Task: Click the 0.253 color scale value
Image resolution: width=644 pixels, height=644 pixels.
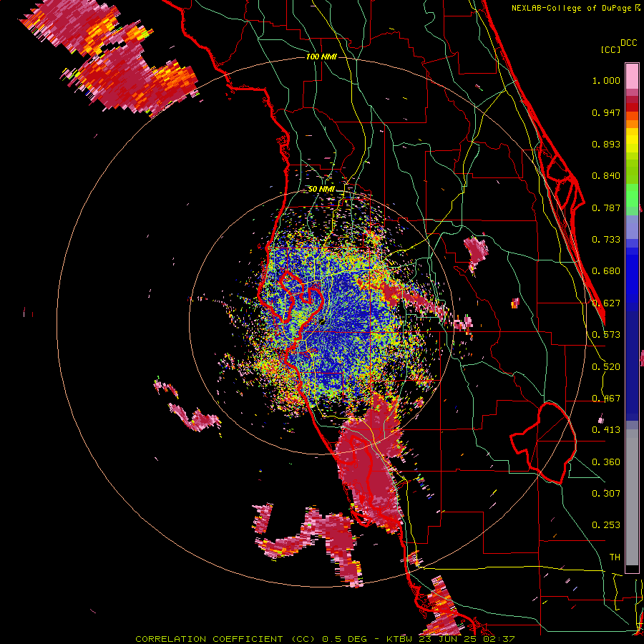Action: 606,525
